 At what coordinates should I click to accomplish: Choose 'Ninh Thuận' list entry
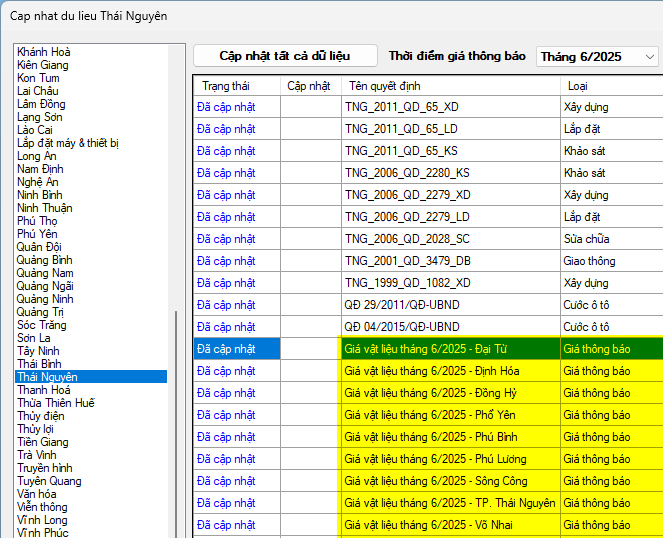click(x=44, y=208)
